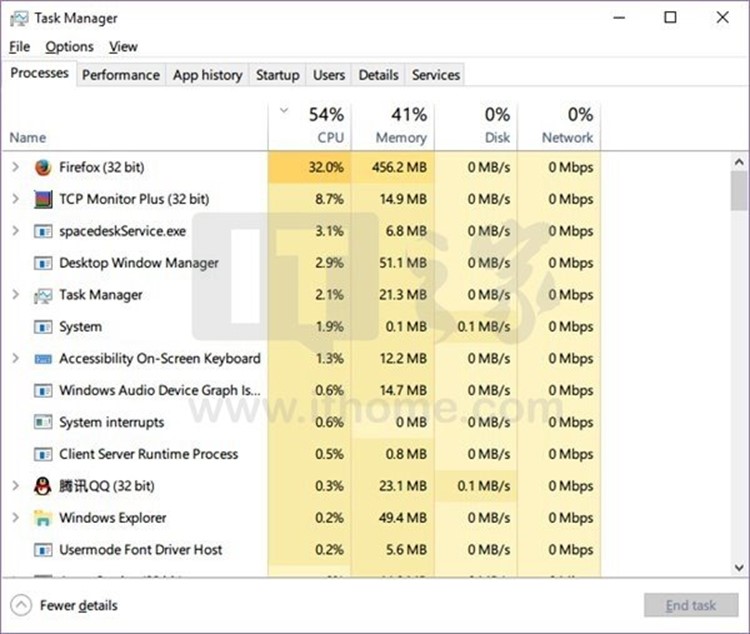Click the Task Manager process row icon
This screenshot has width=750, height=634.
click(43, 295)
